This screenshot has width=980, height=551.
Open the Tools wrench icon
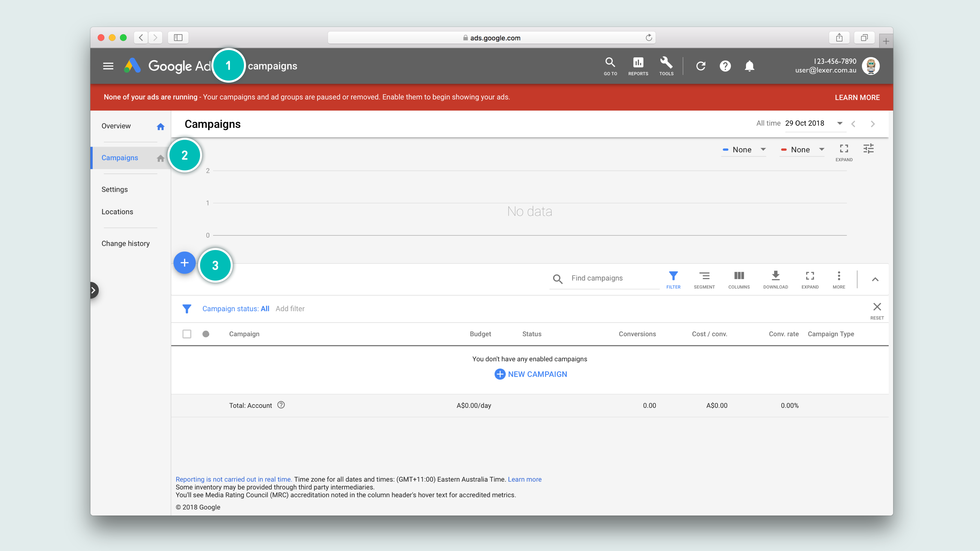[x=666, y=66]
